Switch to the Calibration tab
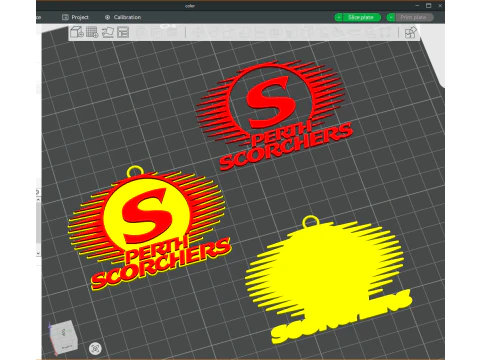This screenshot has height=360, width=480. pos(123,17)
